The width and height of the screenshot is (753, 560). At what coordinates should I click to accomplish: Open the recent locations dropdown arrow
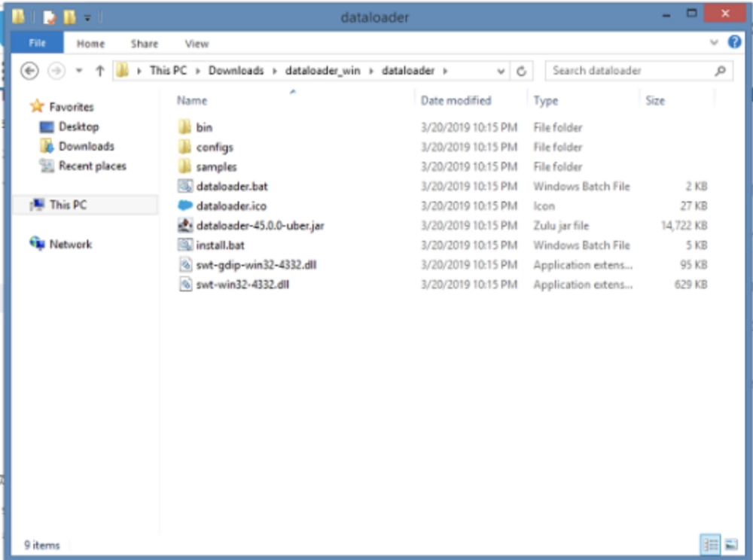tap(79, 71)
